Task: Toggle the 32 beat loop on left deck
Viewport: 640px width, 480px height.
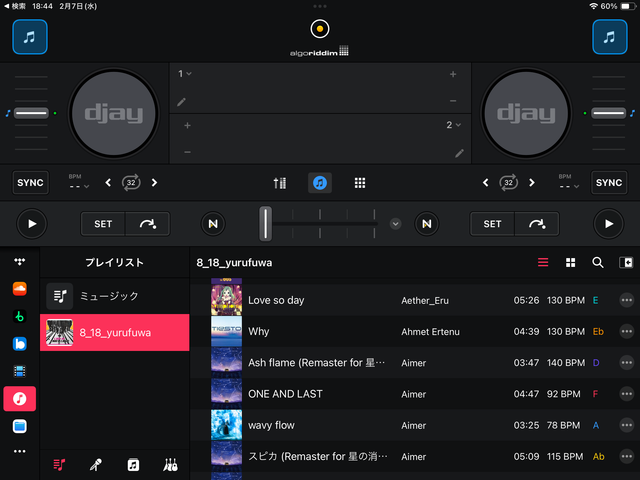Action: tap(131, 182)
